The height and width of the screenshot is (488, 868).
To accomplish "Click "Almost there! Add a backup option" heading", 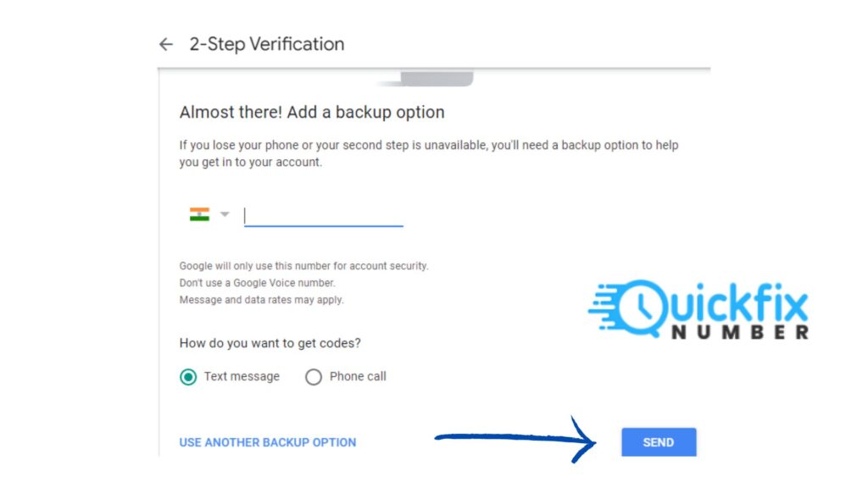I will click(312, 113).
